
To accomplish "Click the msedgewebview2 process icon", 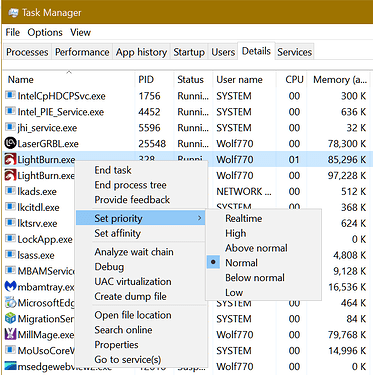I will coord(10,366).
